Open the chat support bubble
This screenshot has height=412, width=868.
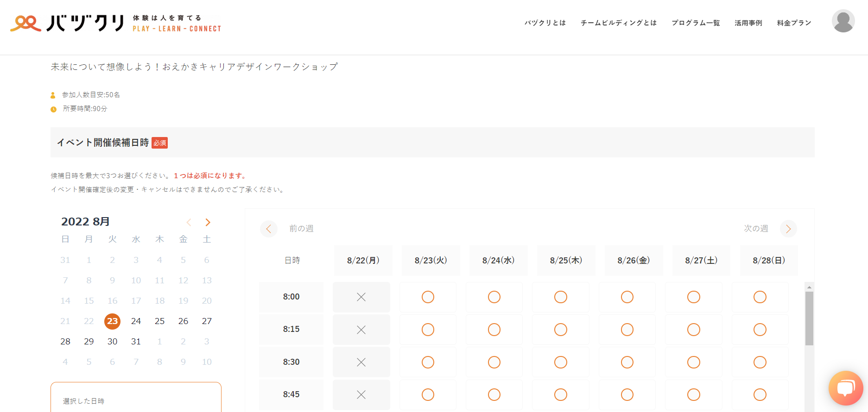click(x=845, y=388)
